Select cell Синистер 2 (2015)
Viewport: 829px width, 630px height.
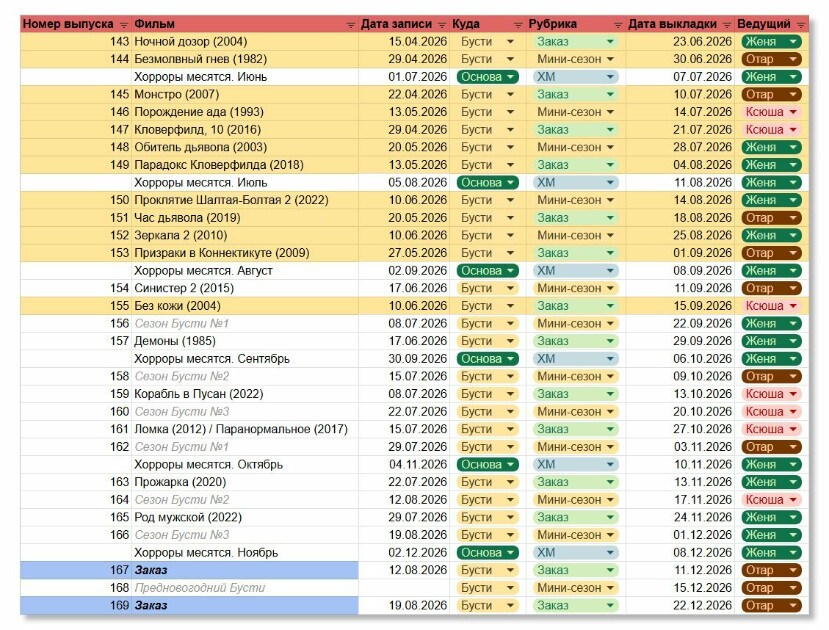(245, 288)
